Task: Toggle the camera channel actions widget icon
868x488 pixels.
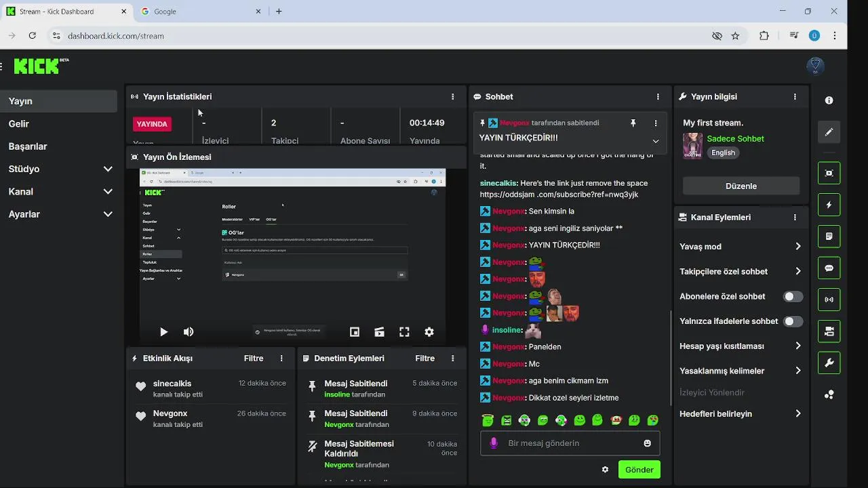Action: (x=829, y=331)
